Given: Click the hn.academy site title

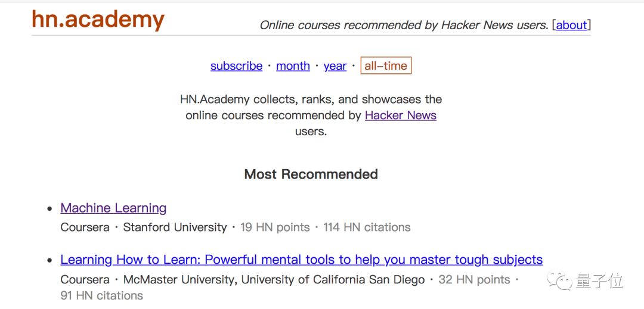Looking at the screenshot, I should pyautogui.click(x=98, y=19).
